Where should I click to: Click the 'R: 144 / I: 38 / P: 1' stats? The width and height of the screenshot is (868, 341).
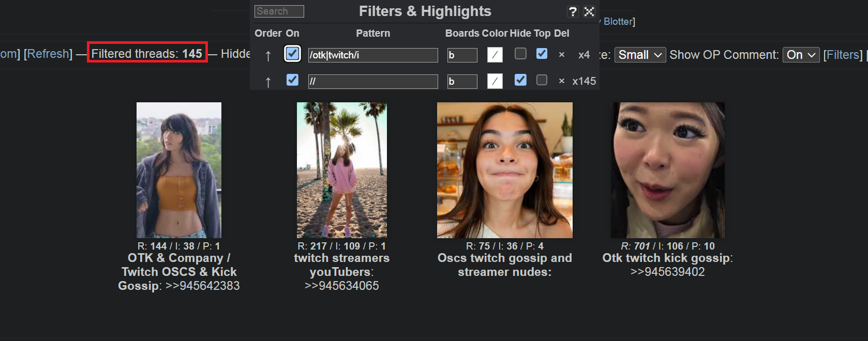coord(179,246)
